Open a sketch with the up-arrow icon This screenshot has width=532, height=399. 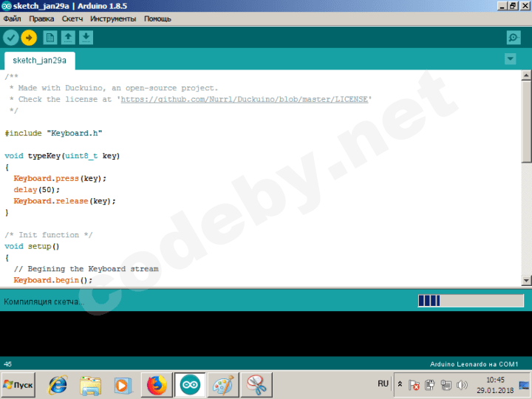[68, 38]
